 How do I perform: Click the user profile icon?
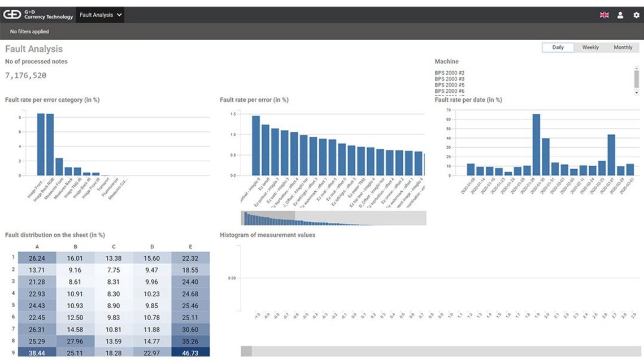620,15
